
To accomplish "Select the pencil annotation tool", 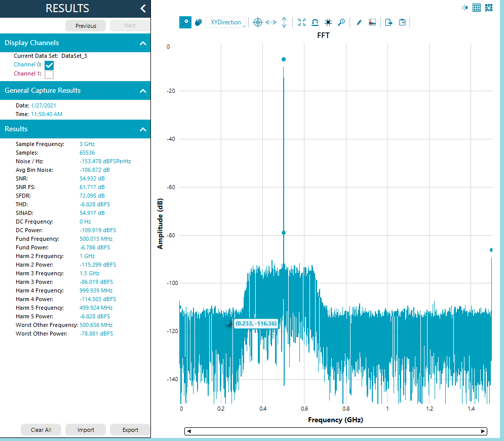I will pyautogui.click(x=359, y=22).
